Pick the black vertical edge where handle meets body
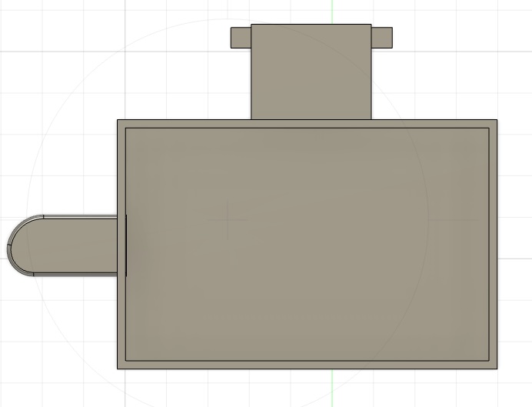The height and width of the screenshot is (407, 532). [125, 245]
